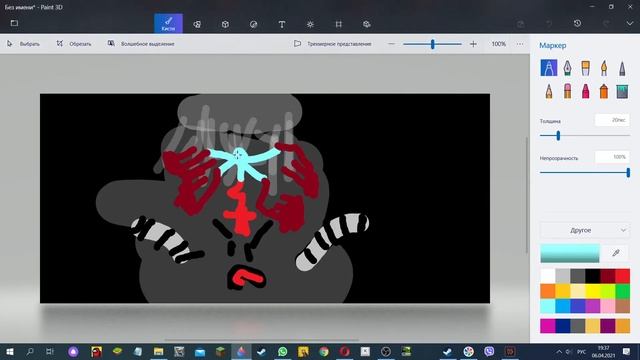Screen dimensions: 640x360
Task: Toggle Трехмерное представление 3D view
Action: 333,44
